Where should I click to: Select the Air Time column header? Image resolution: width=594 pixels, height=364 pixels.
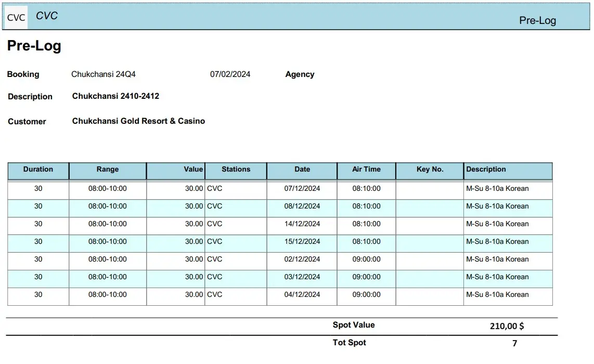click(x=366, y=170)
